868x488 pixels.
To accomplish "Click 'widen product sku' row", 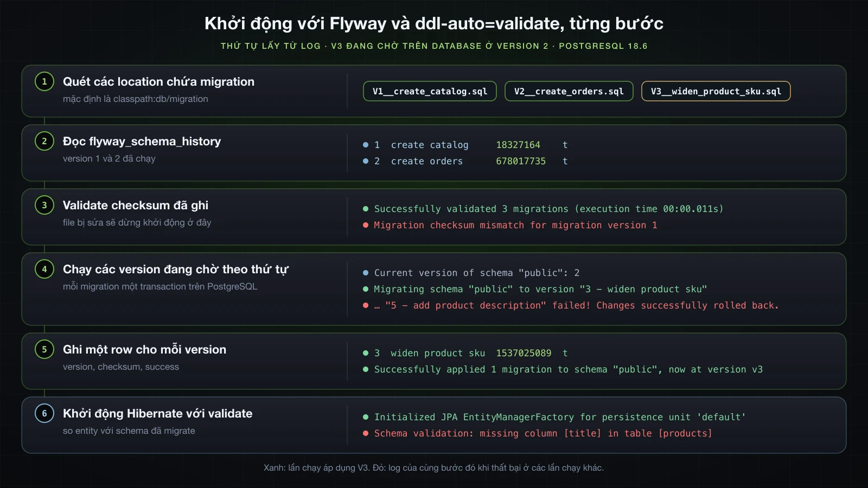I will (465, 353).
